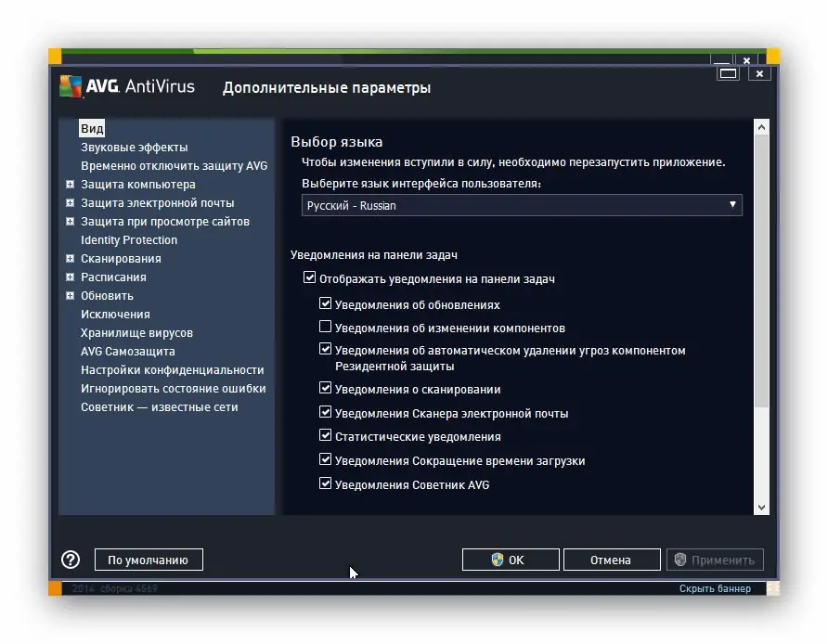The width and height of the screenshot is (828, 644).
Task: Open 'Identity Protection' settings
Action: coord(129,239)
